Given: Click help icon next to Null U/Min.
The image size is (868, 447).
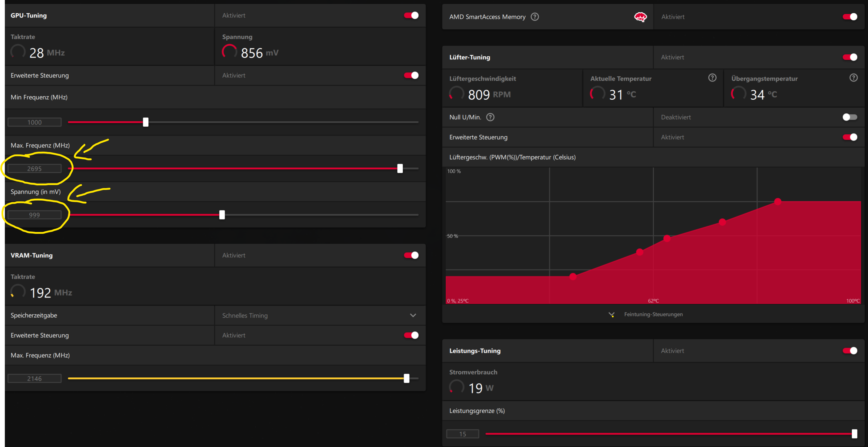Looking at the screenshot, I should [490, 117].
